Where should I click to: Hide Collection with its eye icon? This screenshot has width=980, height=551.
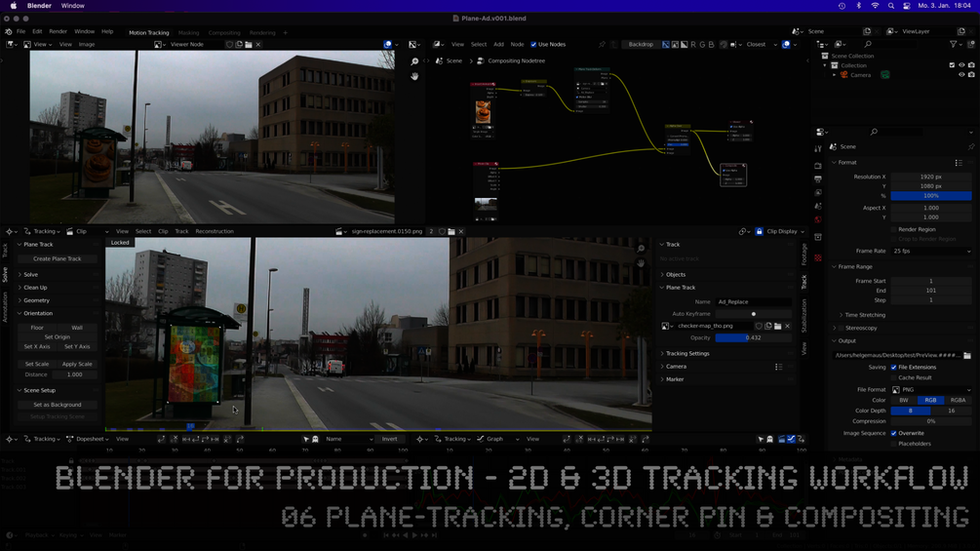pos(961,65)
